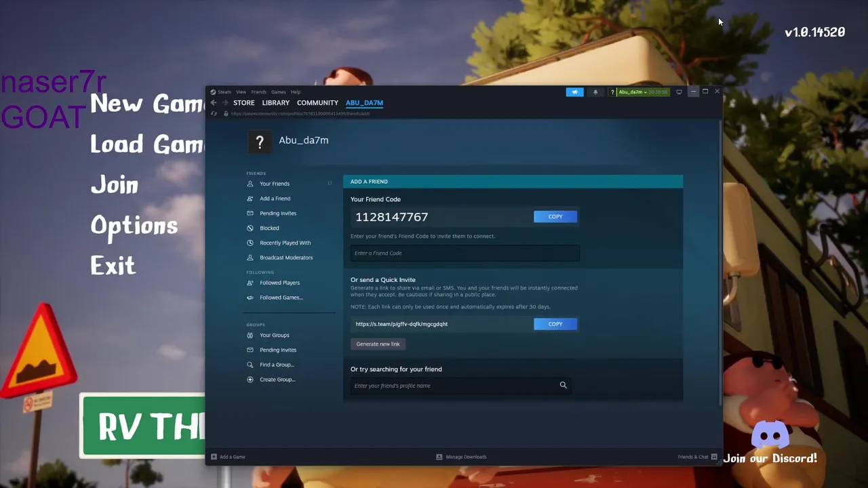Click the forward navigation arrow
Screen dimensions: 868x488
point(225,103)
